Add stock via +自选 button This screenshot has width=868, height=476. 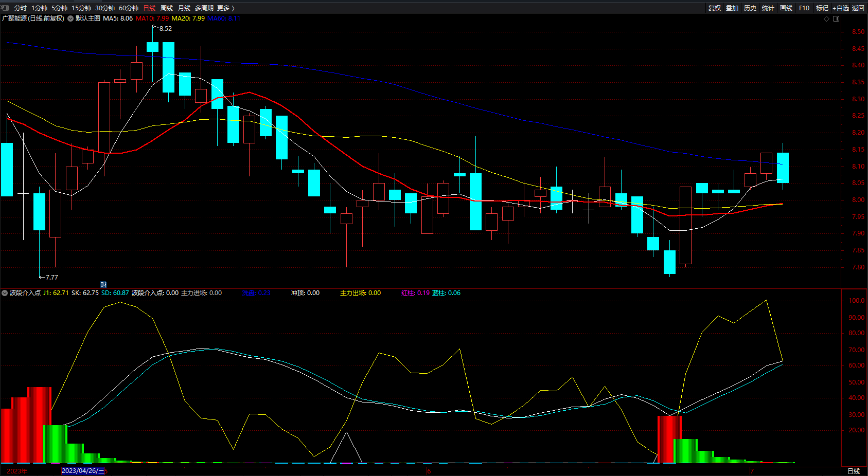point(841,8)
